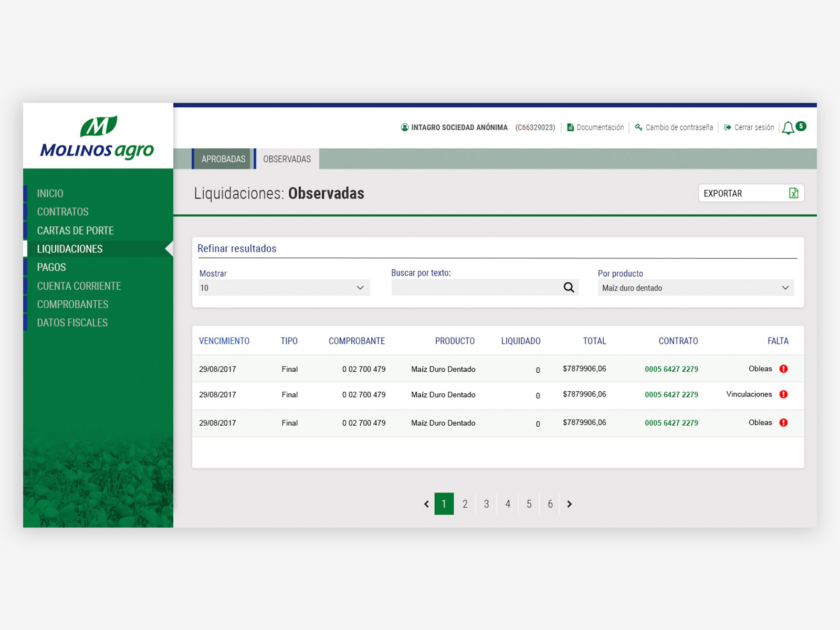
Task: Click the logout arrow icon
Action: [x=728, y=128]
